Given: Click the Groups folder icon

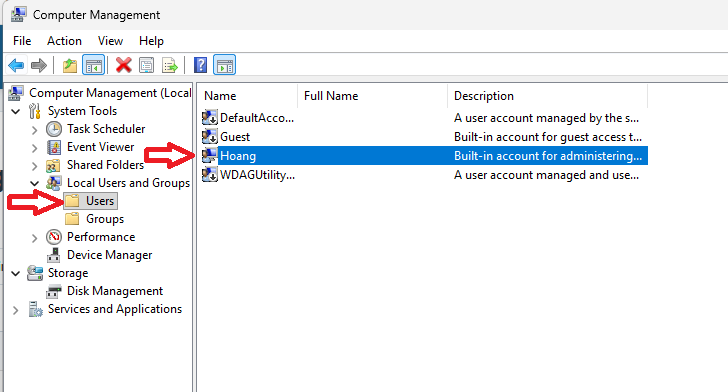Looking at the screenshot, I should [x=72, y=219].
